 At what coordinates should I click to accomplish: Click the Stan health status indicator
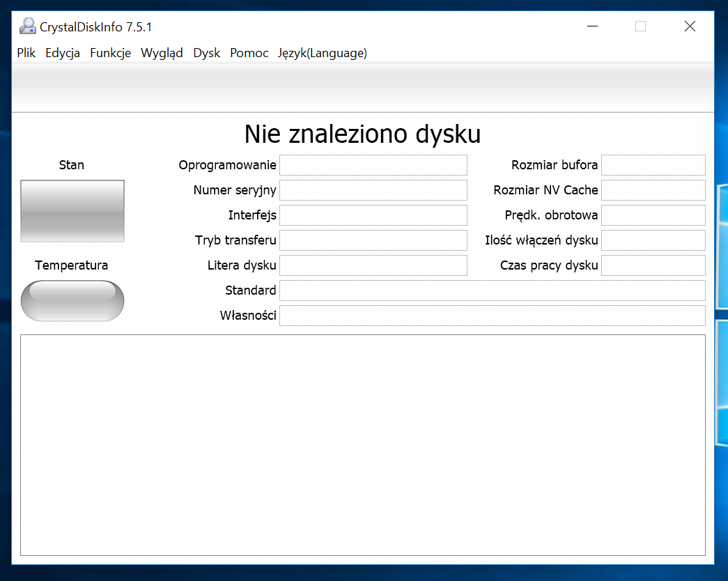click(72, 210)
